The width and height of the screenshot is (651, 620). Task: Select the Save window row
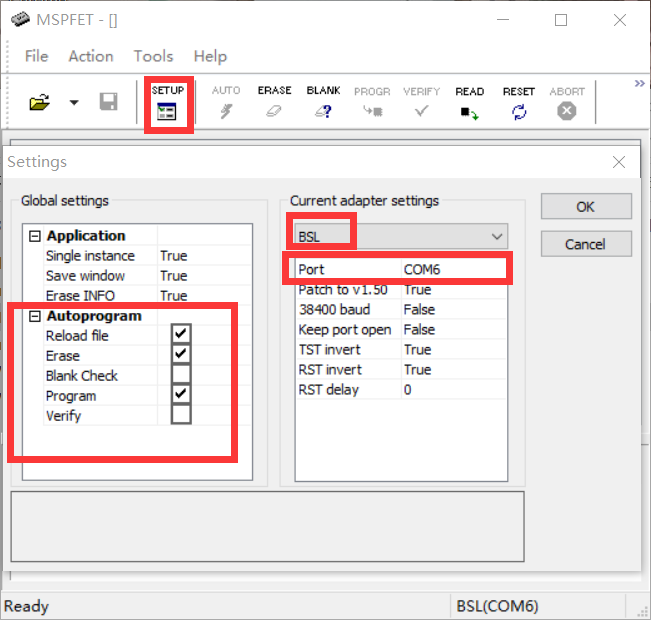(147, 276)
